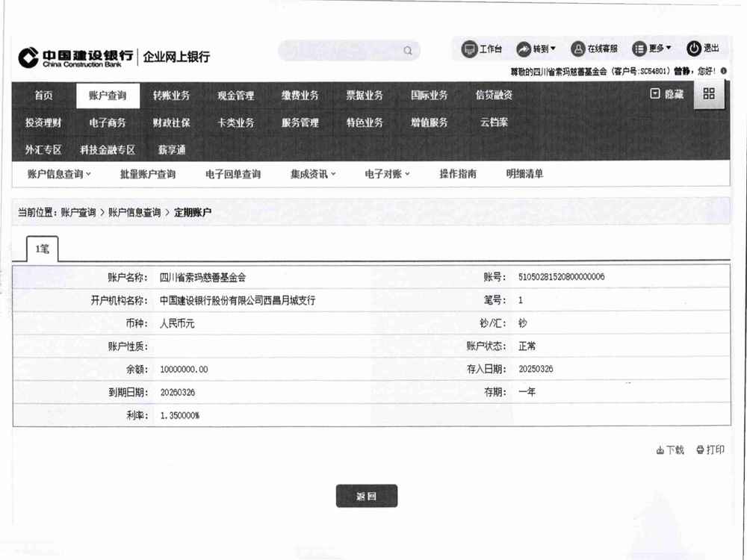747x560 pixels.
Task: Open the 票据业务 menu
Action: click(365, 96)
